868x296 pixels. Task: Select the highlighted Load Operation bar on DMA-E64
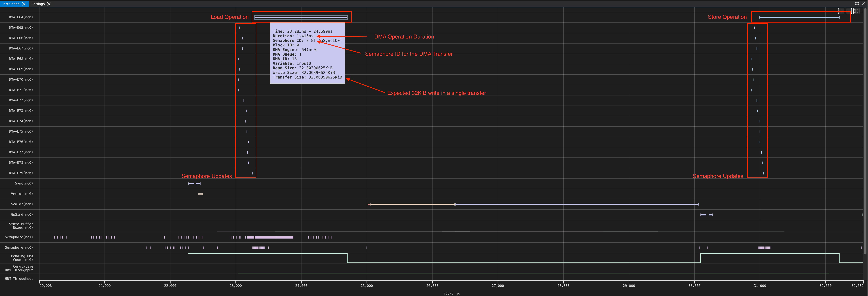[x=301, y=16]
